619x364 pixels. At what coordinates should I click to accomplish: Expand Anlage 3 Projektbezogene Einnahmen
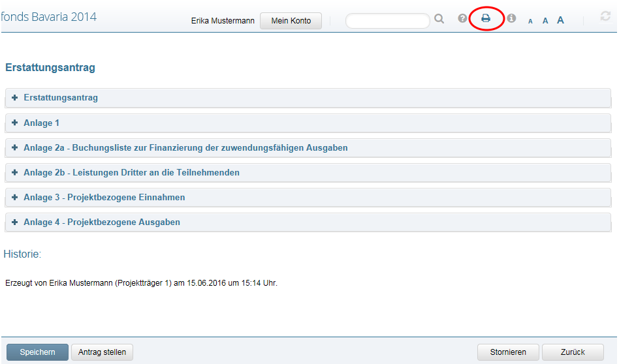click(104, 198)
